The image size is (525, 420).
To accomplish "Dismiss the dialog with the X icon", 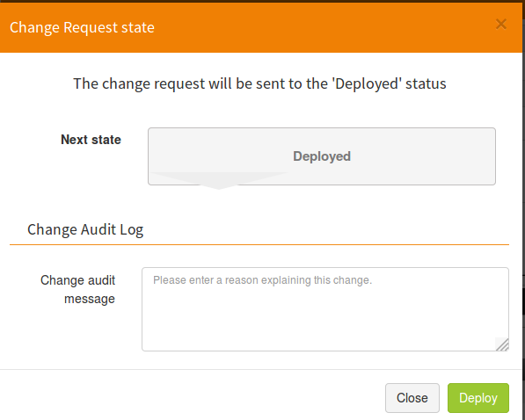I will tap(501, 24).
